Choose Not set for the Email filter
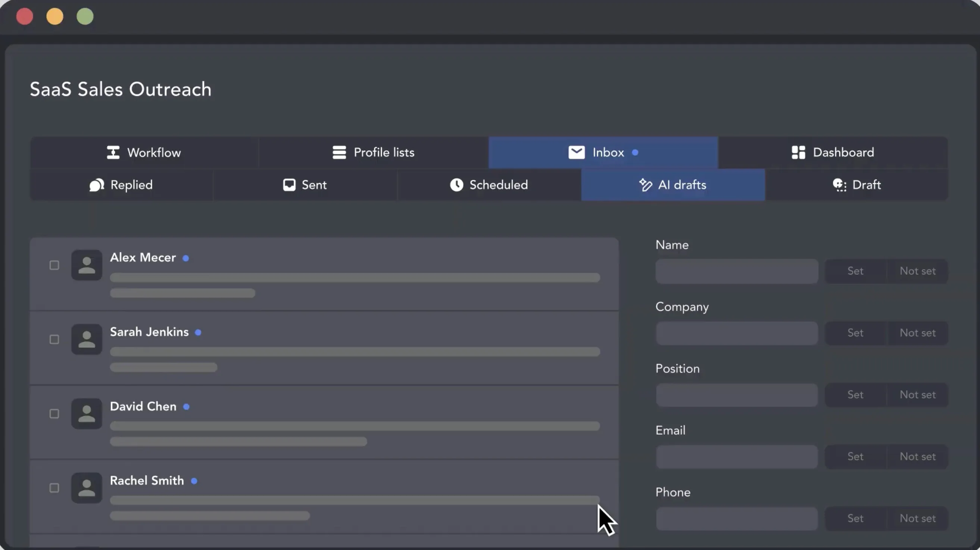 pos(917,457)
